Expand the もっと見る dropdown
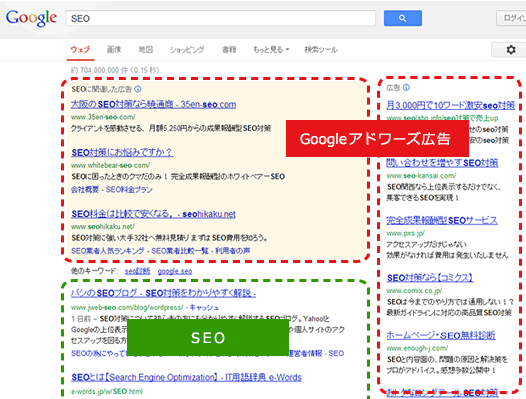The image size is (526, 399). coord(271,50)
